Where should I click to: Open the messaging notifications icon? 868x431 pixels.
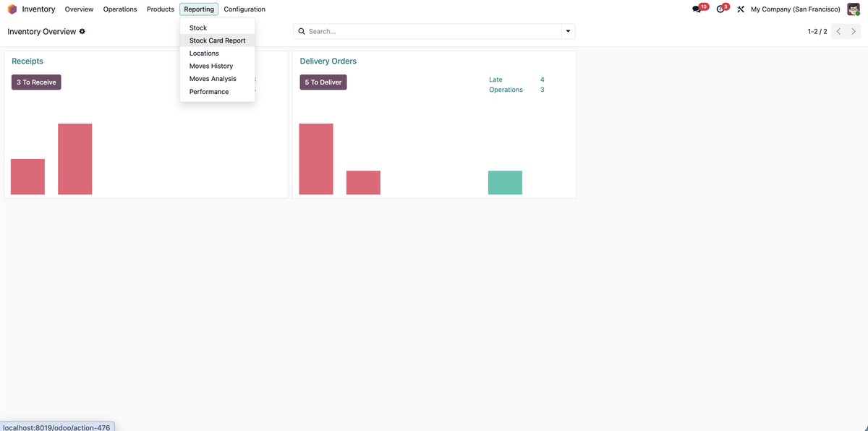coord(695,9)
